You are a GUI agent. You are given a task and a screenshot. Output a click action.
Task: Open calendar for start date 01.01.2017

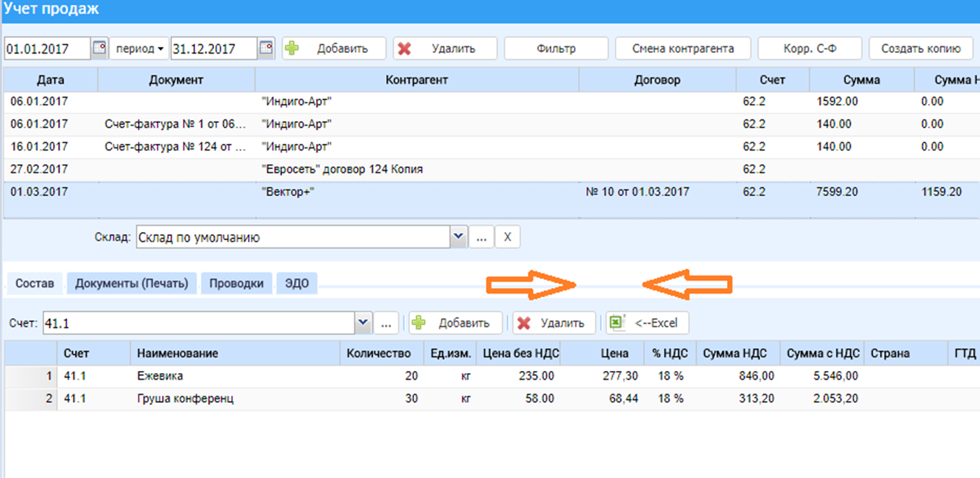[100, 48]
